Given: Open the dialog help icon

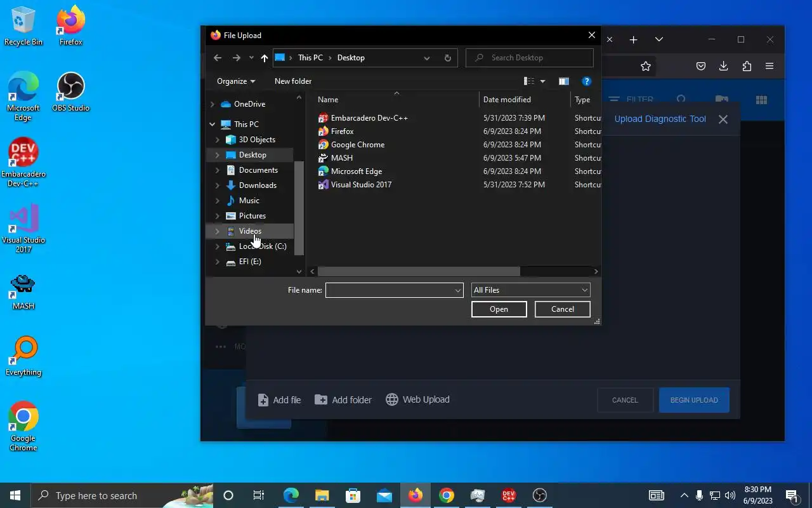Looking at the screenshot, I should (587, 81).
